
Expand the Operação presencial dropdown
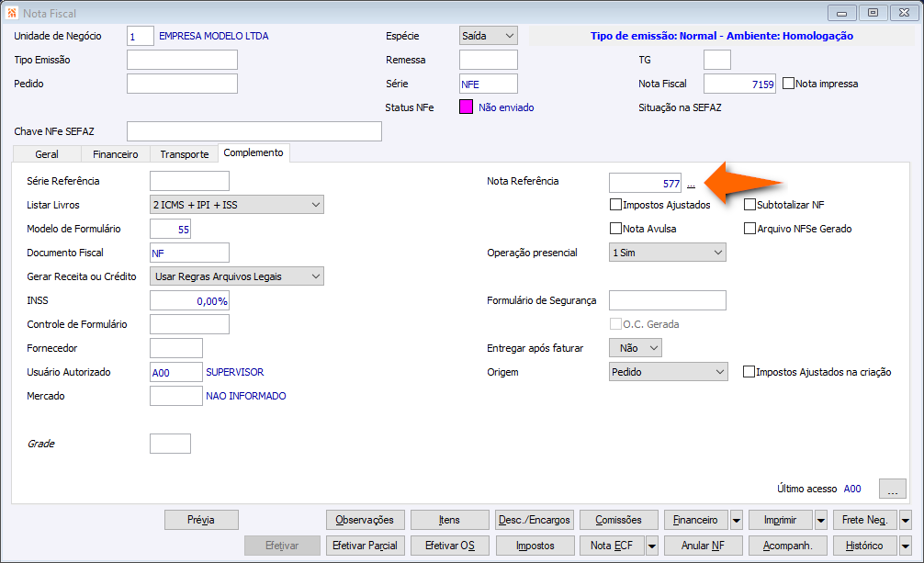(x=667, y=253)
